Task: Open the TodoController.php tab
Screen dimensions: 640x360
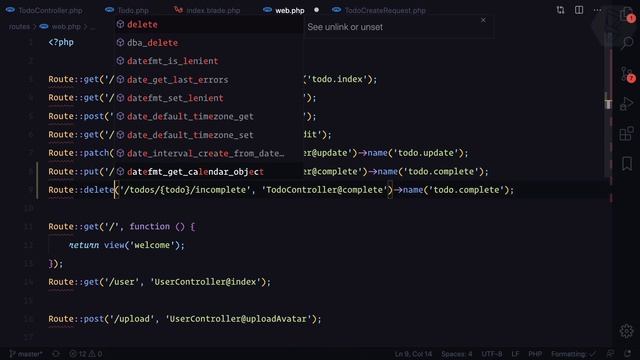Action: tap(44, 10)
